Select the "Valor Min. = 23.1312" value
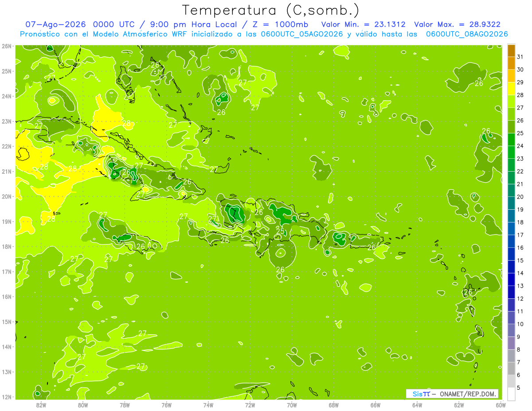Viewport: 532px width, 411px height. tap(364, 24)
